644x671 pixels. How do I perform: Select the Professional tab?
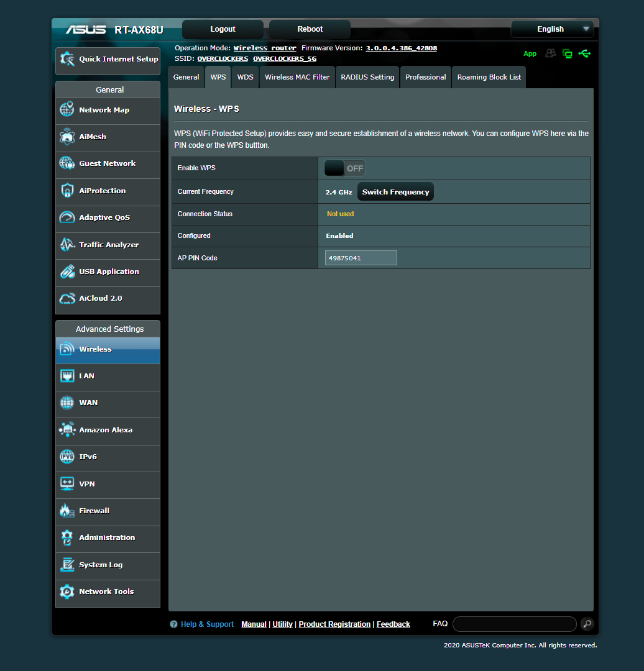coord(426,77)
